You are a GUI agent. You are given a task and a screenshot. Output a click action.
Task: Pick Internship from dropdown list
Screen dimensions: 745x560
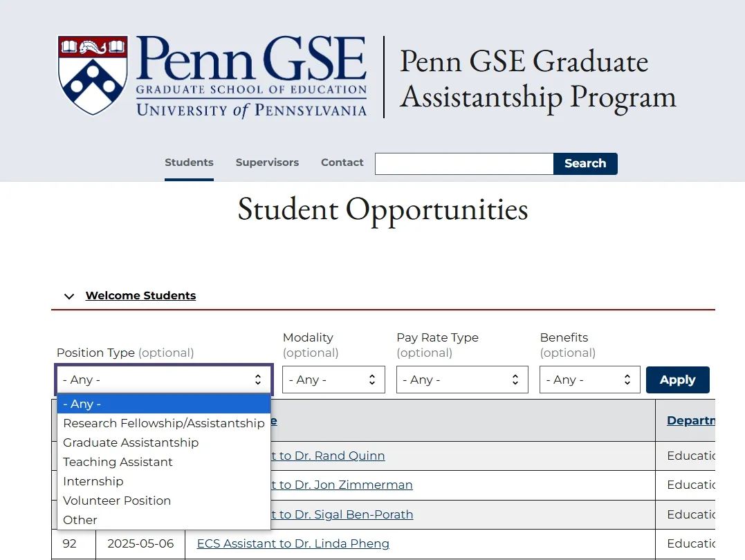tap(93, 481)
